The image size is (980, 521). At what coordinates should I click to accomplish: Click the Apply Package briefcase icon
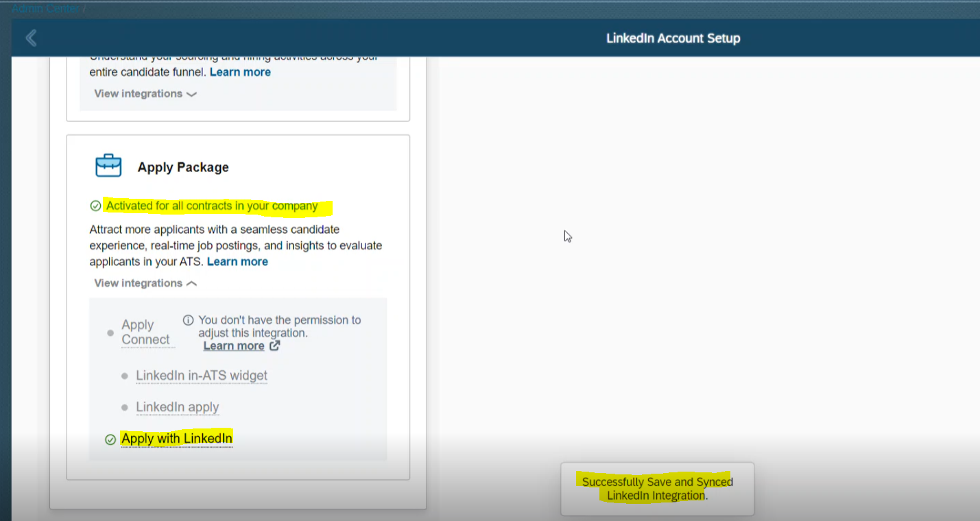click(x=108, y=166)
